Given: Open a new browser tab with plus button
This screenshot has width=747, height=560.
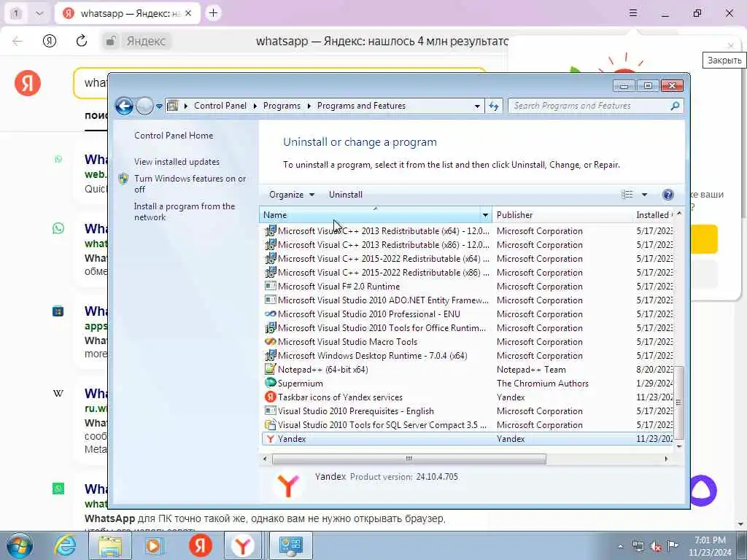Looking at the screenshot, I should click(x=213, y=13).
